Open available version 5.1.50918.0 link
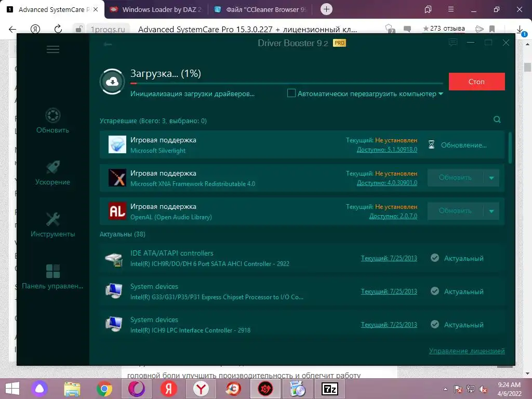This screenshot has height=399, width=532. 387,150
